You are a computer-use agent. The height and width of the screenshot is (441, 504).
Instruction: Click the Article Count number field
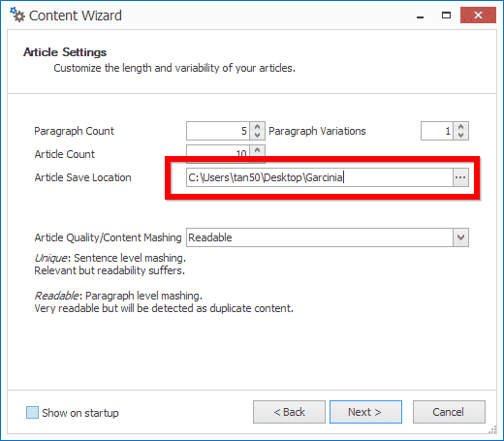[218, 151]
